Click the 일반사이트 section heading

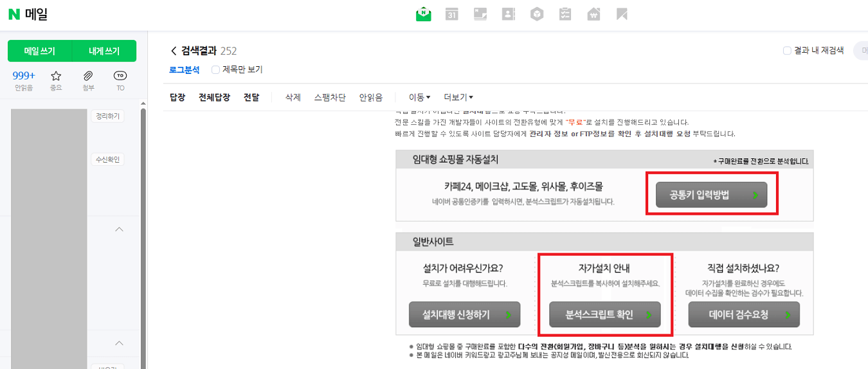433,242
